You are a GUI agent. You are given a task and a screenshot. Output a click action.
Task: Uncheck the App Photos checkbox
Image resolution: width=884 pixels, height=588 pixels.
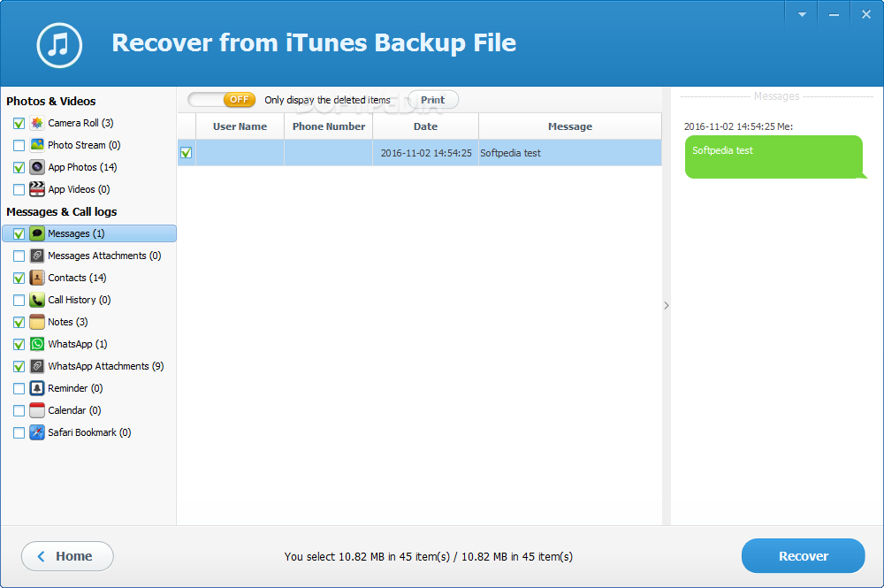pyautogui.click(x=19, y=167)
